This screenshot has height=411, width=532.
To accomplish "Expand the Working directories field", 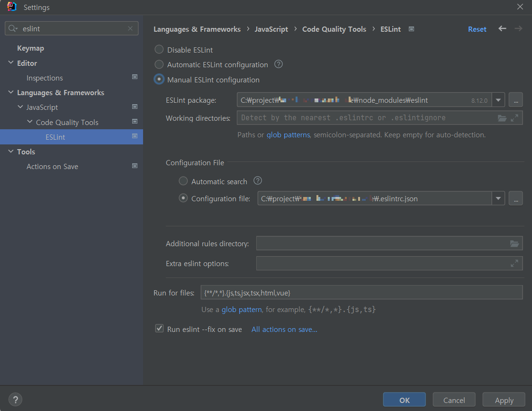I will (514, 118).
